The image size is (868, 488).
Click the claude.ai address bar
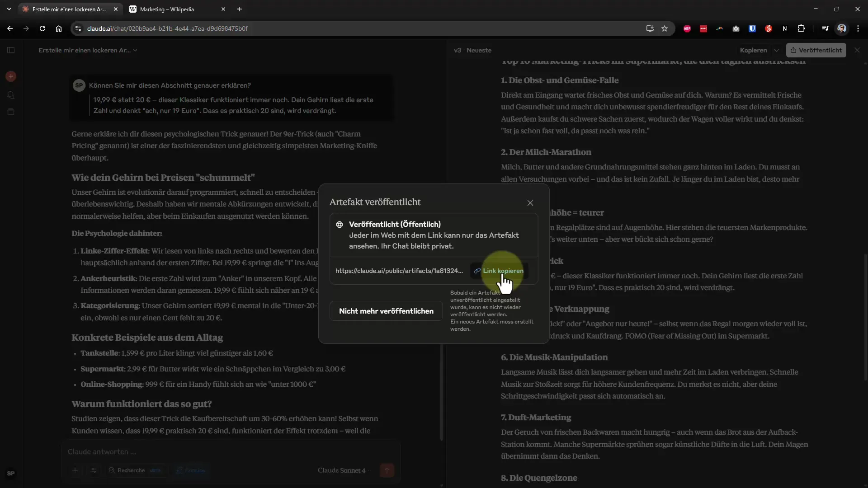(362, 28)
